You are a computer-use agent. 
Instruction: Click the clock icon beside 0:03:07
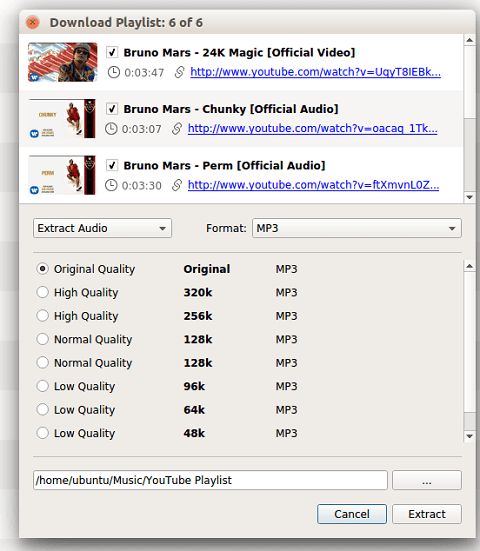click(x=111, y=129)
